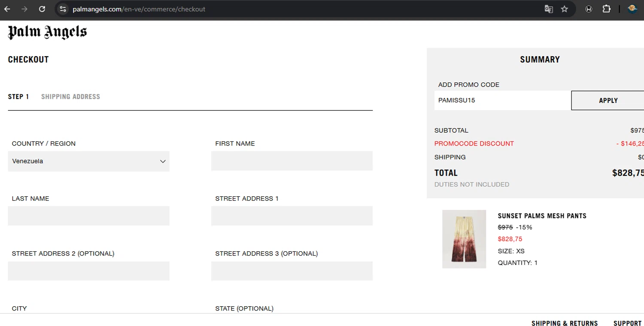
Task: Click the Step 1 label
Action: click(x=18, y=97)
